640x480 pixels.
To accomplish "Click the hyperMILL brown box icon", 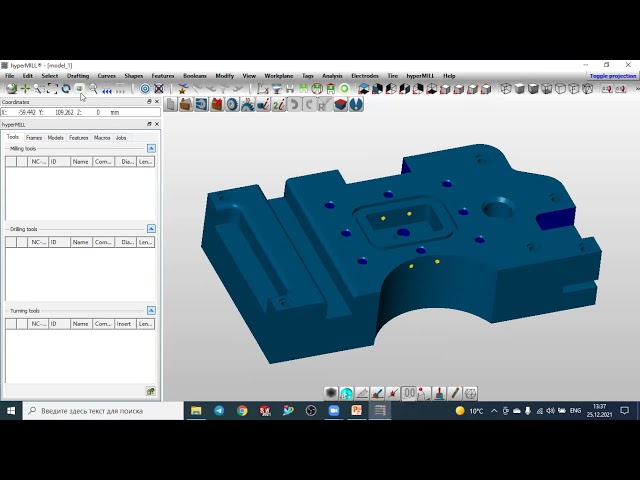I will 186,104.
